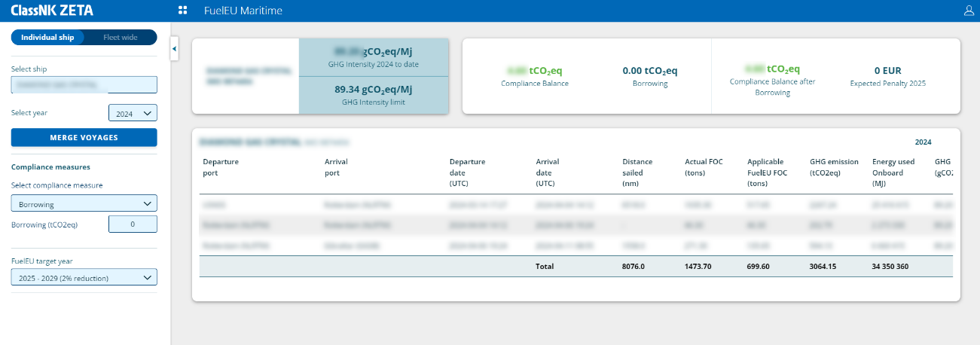Select the GHG Intensity limit tile

click(374, 95)
